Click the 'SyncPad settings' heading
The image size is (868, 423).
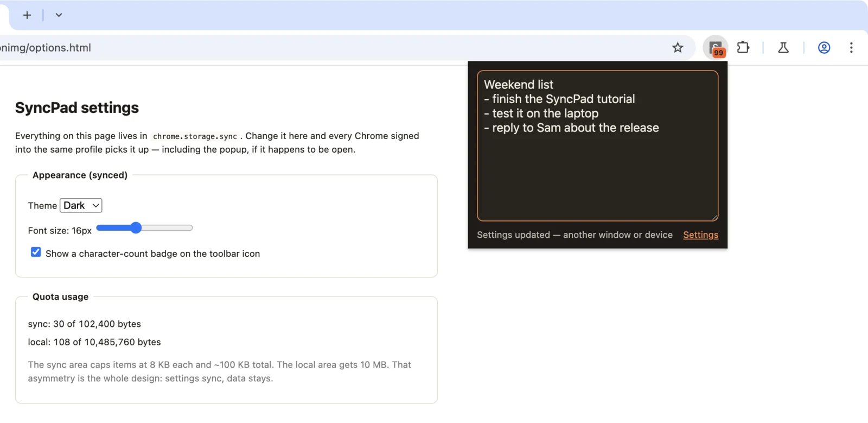click(x=77, y=108)
